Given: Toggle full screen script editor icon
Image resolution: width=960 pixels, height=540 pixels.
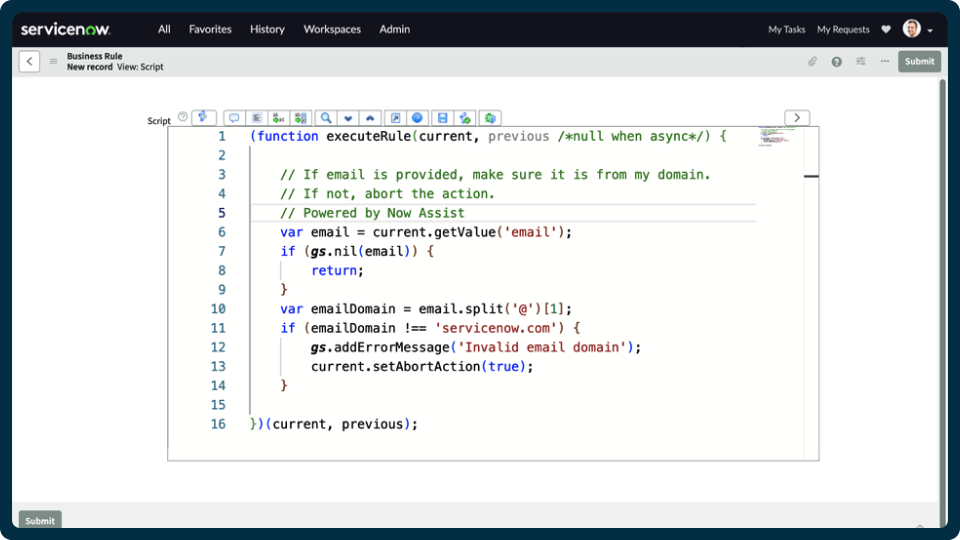Looking at the screenshot, I should coord(396,118).
